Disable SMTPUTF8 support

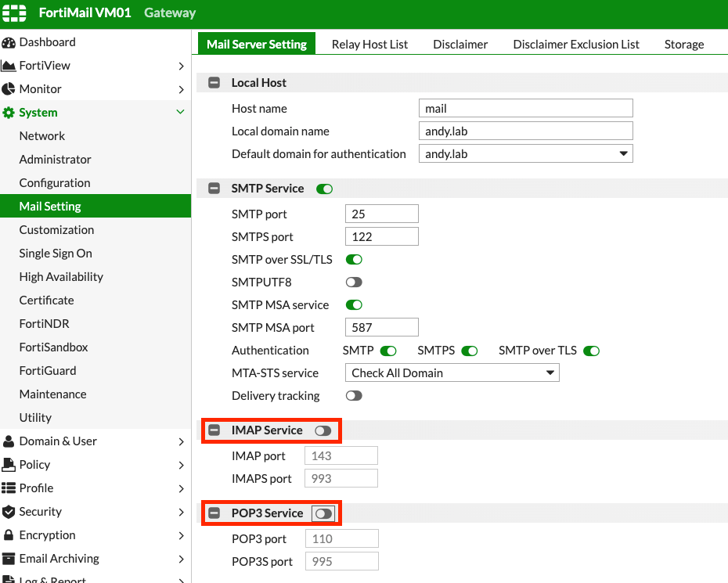point(353,282)
